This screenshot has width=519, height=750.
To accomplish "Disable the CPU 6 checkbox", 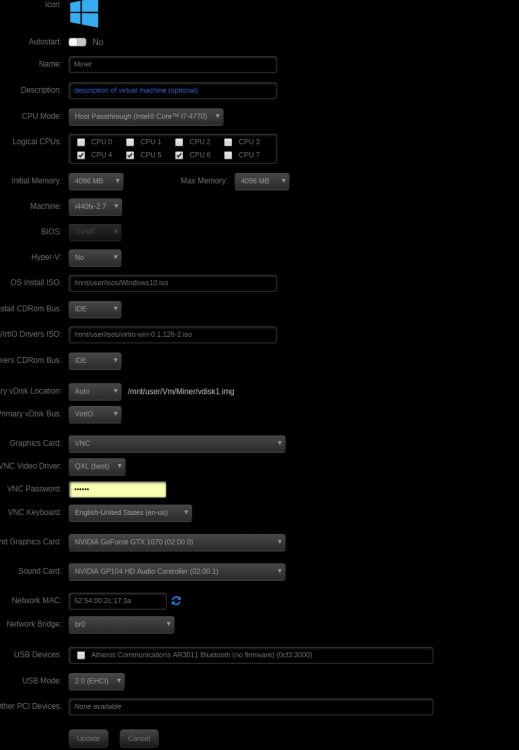I will pos(179,155).
